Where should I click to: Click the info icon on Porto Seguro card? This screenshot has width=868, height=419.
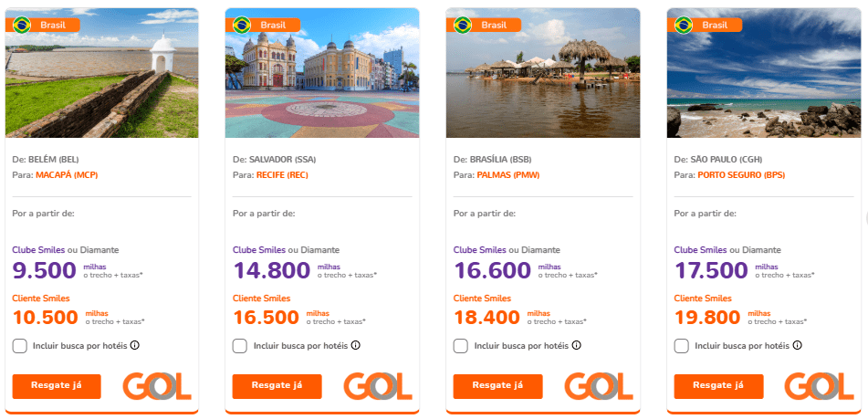[x=797, y=346]
